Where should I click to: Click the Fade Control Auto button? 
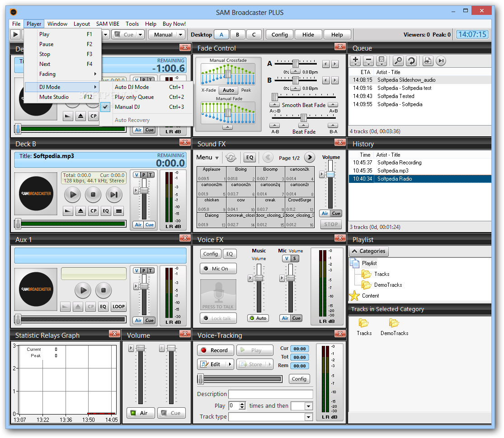pos(229,90)
